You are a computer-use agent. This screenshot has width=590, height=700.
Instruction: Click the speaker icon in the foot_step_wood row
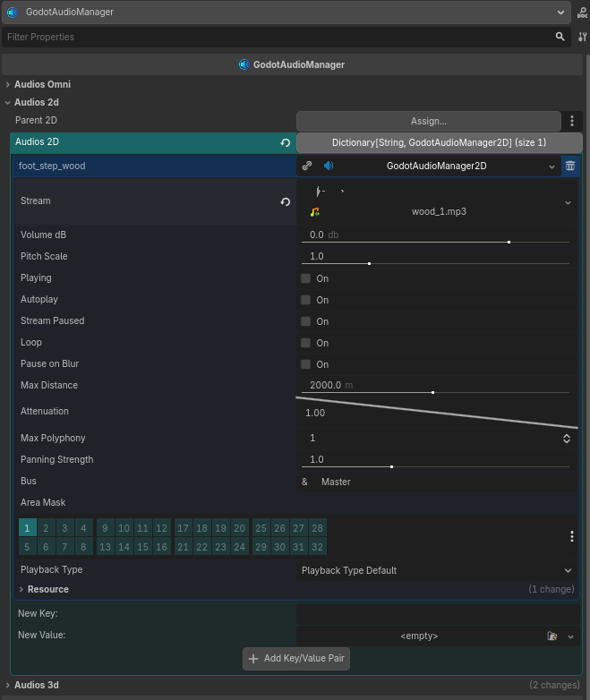(x=329, y=166)
